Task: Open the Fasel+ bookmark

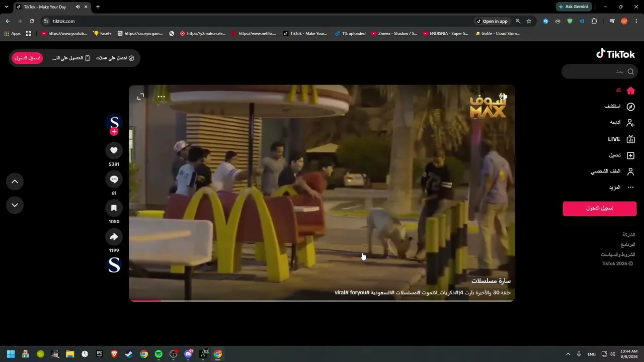Action: pos(103,34)
